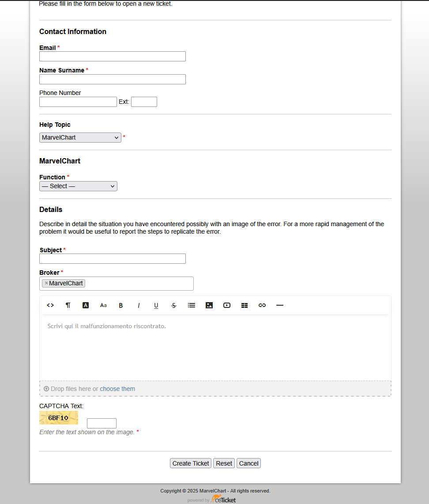This screenshot has width=429, height=504.
Task: Insert hyperlink in editor
Action: 262,305
